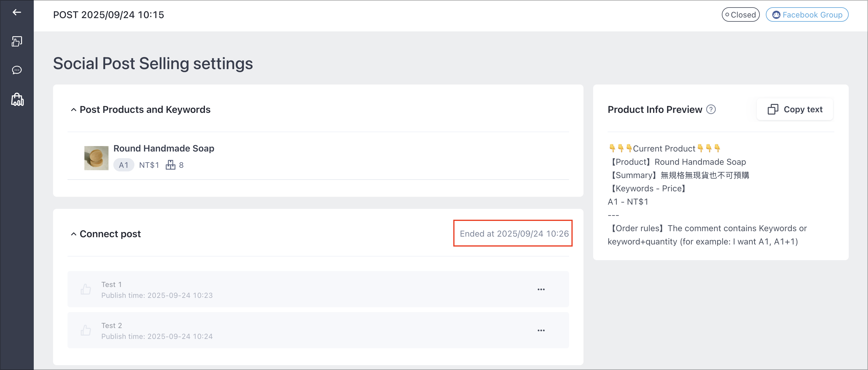Click 'Publish time: 2025-09-24 10:24' text
This screenshot has width=868, height=370.
(x=157, y=337)
